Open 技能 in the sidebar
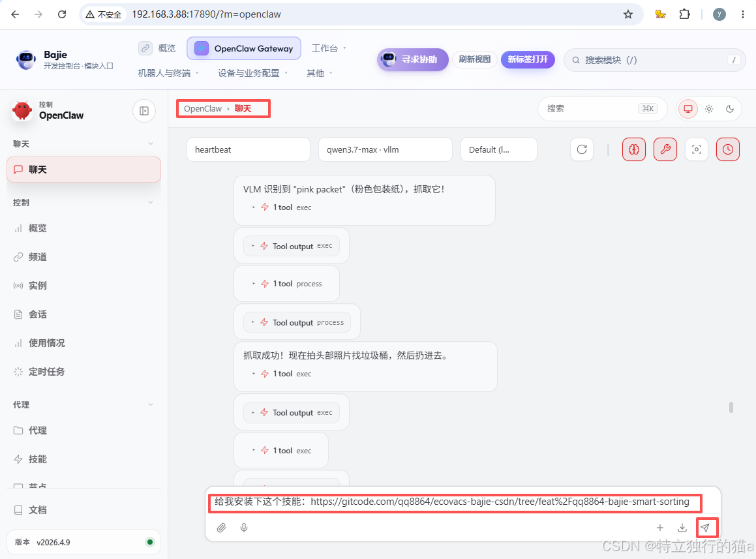Image resolution: width=756 pixels, height=559 pixels. pos(83,459)
